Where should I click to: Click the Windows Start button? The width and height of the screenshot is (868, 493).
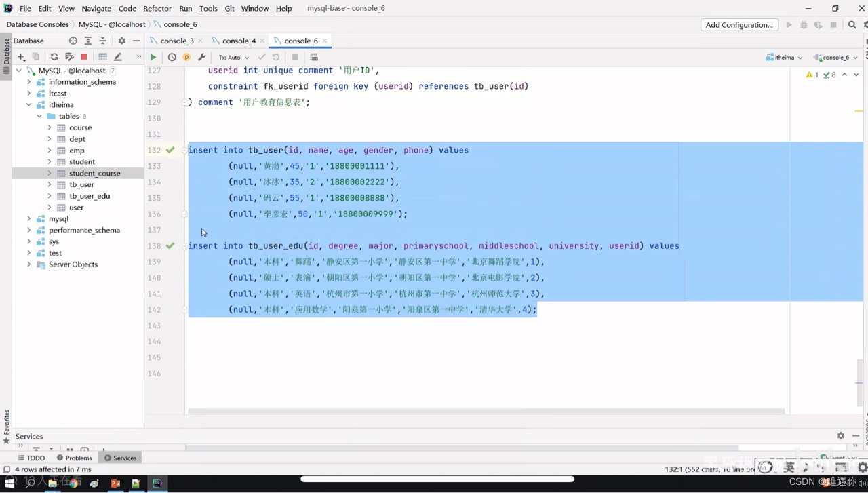(x=10, y=484)
